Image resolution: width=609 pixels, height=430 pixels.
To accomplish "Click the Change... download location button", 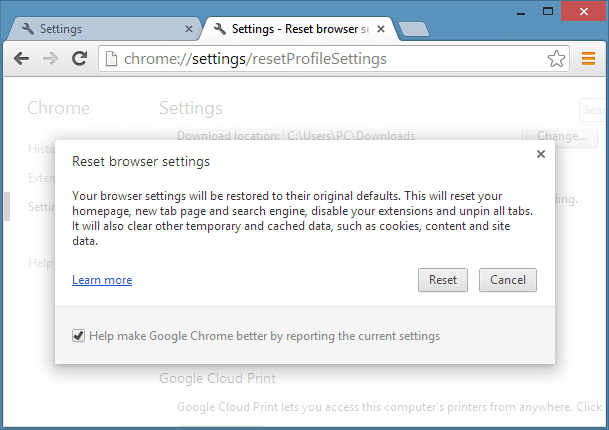I will pyautogui.click(x=562, y=136).
